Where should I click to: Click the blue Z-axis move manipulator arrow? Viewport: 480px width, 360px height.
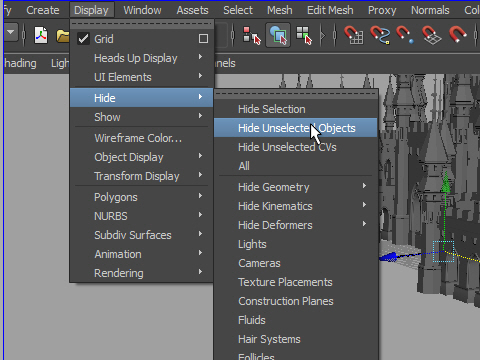tap(389, 257)
